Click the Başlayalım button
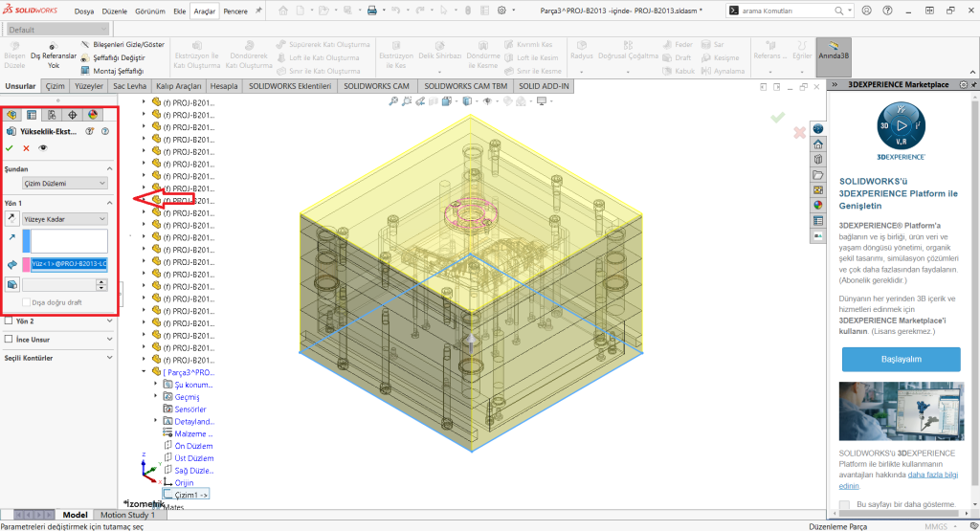The width and height of the screenshot is (980, 531). [901, 359]
